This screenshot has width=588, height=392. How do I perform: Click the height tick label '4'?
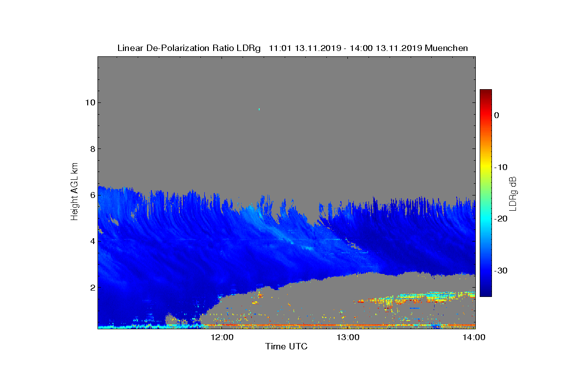(92, 241)
